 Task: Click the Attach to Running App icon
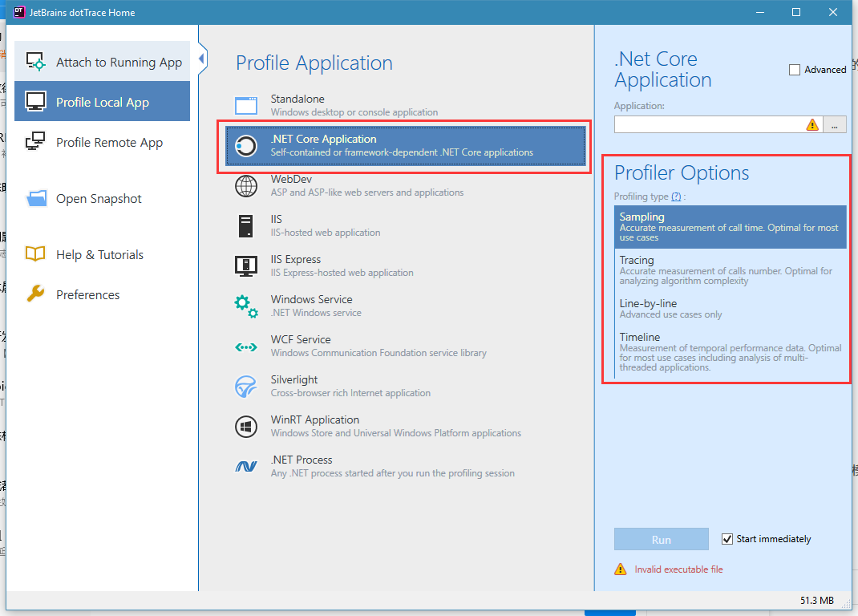35,62
